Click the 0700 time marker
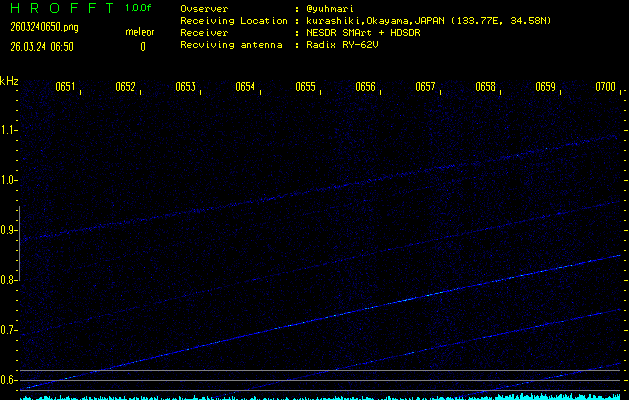 [x=605, y=87]
